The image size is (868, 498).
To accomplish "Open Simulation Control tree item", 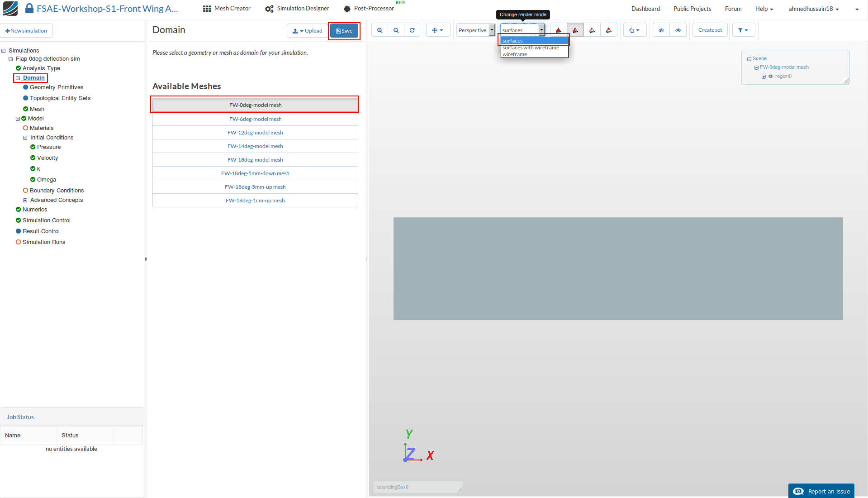I will coord(47,220).
